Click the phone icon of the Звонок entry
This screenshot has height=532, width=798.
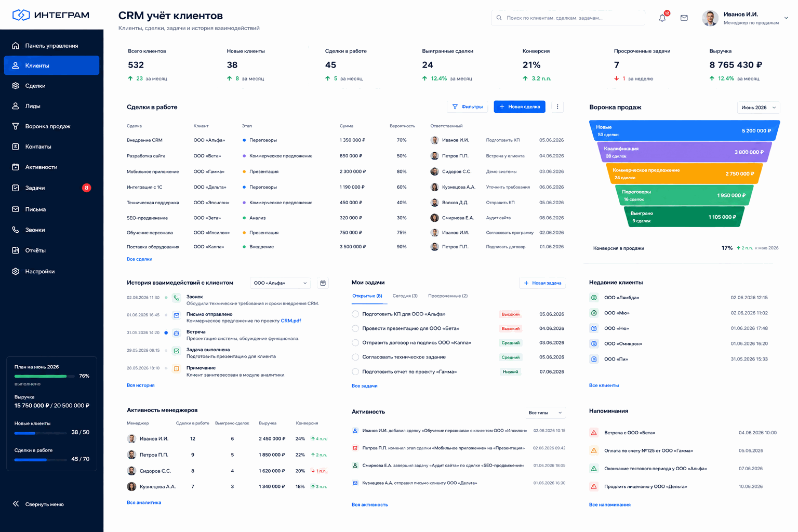point(177,298)
